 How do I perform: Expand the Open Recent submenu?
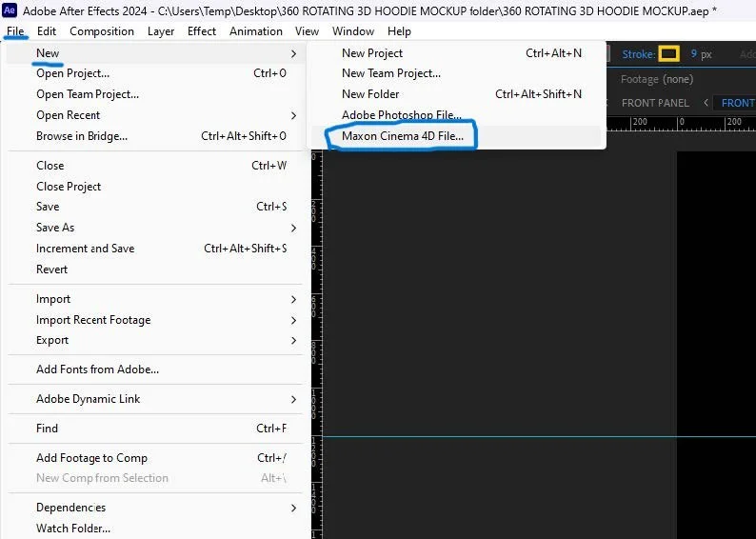pyautogui.click(x=155, y=115)
